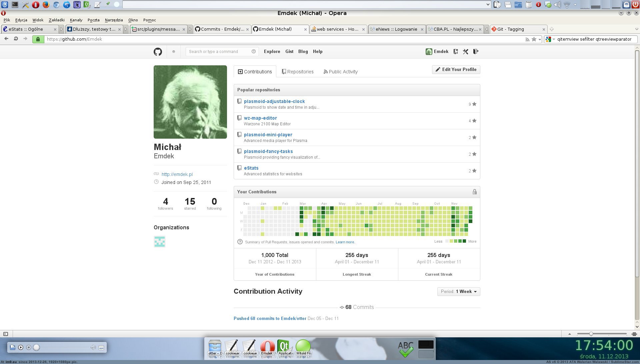Open GitHub account settings tools icon
640x364 pixels.
[x=466, y=52]
